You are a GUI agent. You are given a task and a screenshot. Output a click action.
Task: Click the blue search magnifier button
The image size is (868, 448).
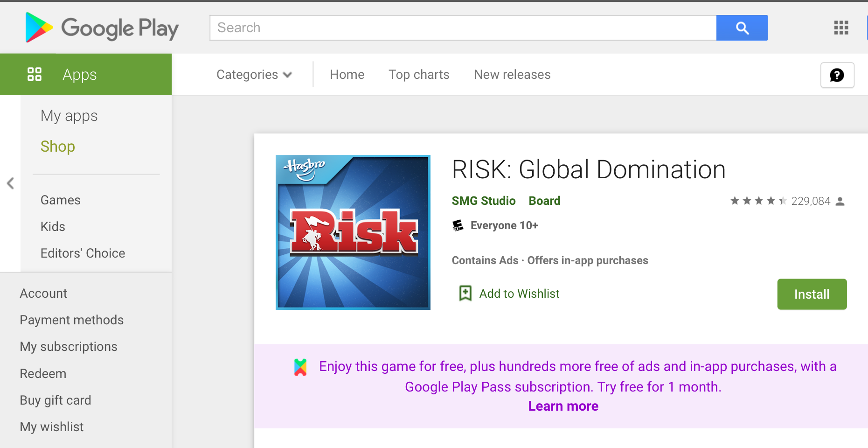pos(742,28)
